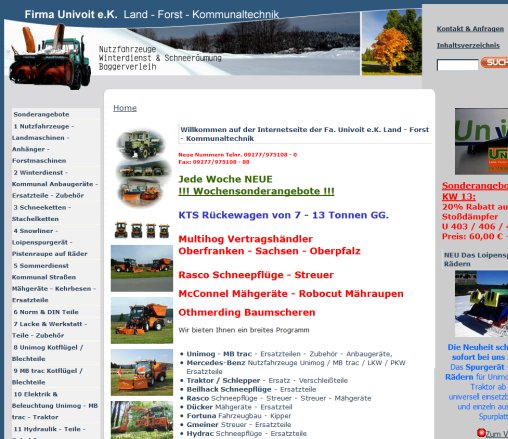Open menu item 7 Lacke & Werkstatt
Viewport: 508px width, 439px height.
coord(50,329)
